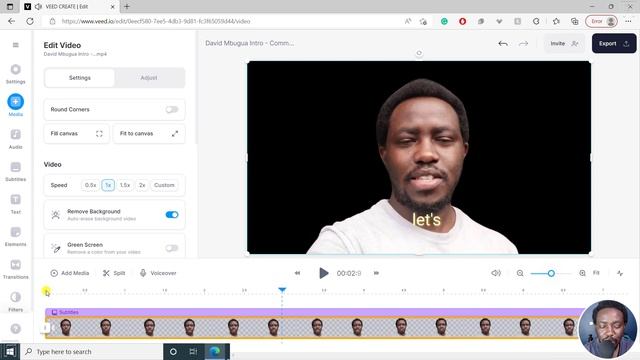640x360 pixels.
Task: Skip backward in playback
Action: 298,273
